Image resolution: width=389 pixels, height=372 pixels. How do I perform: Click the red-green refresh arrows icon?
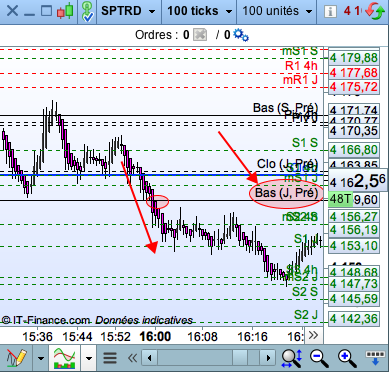[375, 11]
